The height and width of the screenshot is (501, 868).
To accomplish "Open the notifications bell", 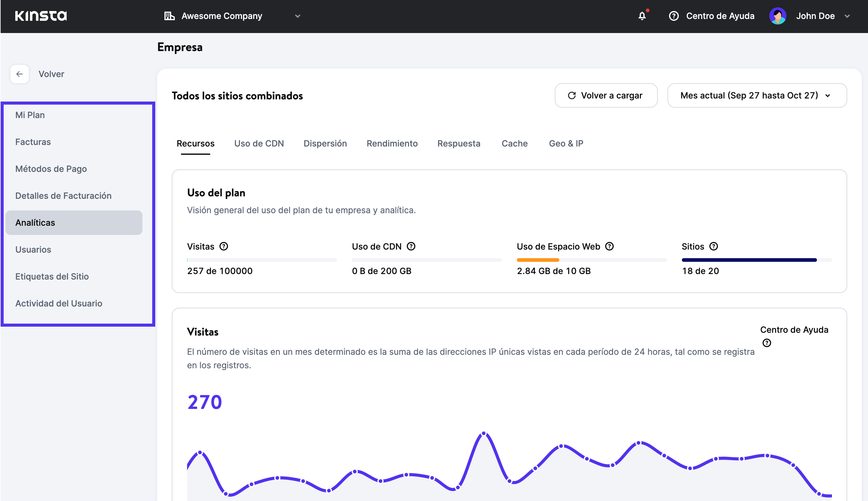I will [x=642, y=16].
